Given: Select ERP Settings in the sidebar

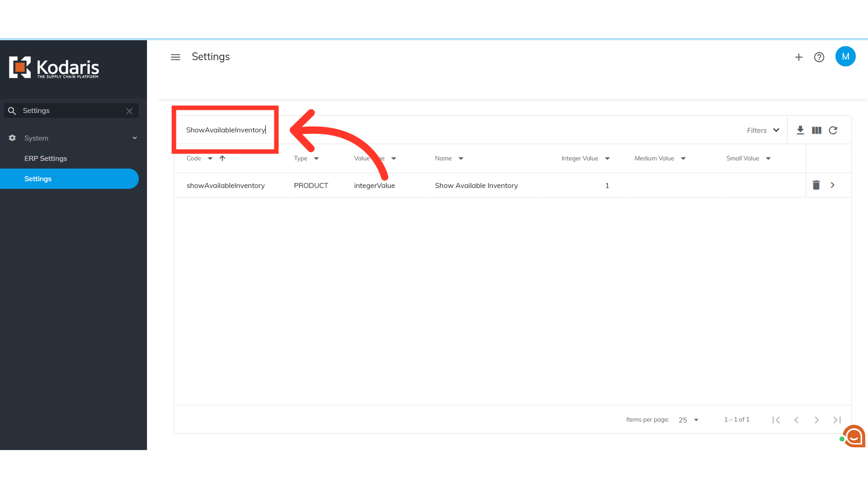Looking at the screenshot, I should pyautogui.click(x=46, y=159).
